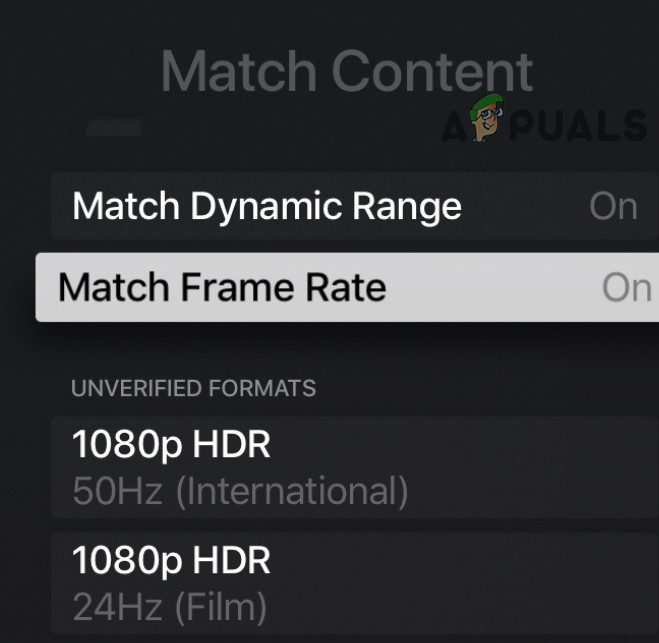The width and height of the screenshot is (659, 643).
Task: Click the PUALS watermark text
Action: tap(579, 128)
